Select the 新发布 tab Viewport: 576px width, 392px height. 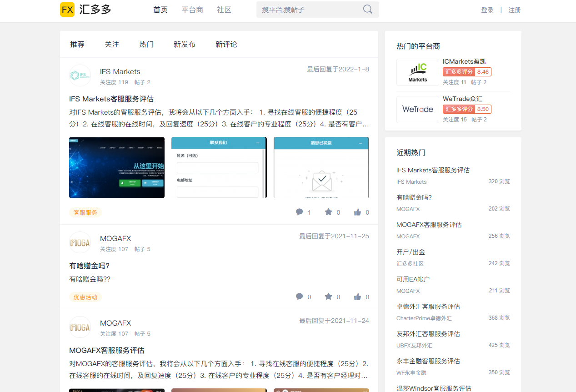pos(184,44)
